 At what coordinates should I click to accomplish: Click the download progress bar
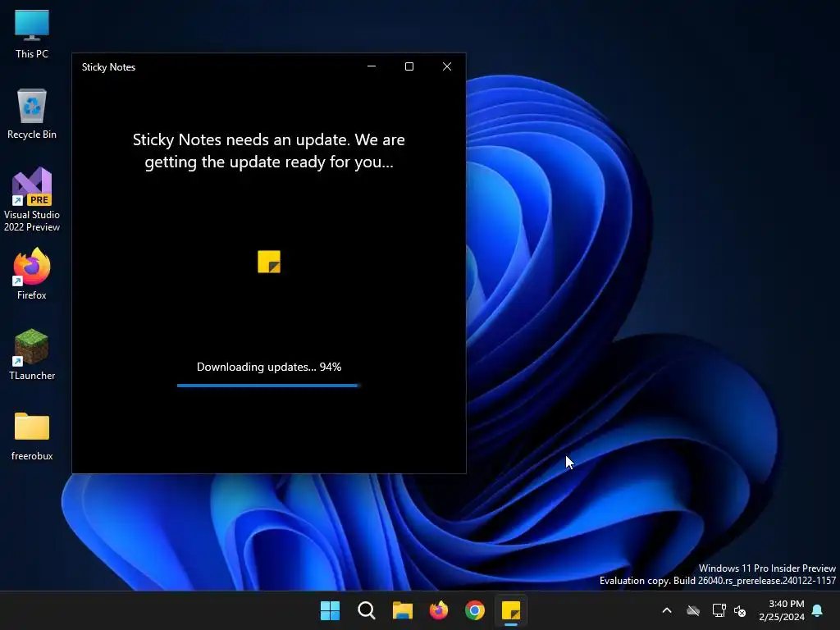269,386
